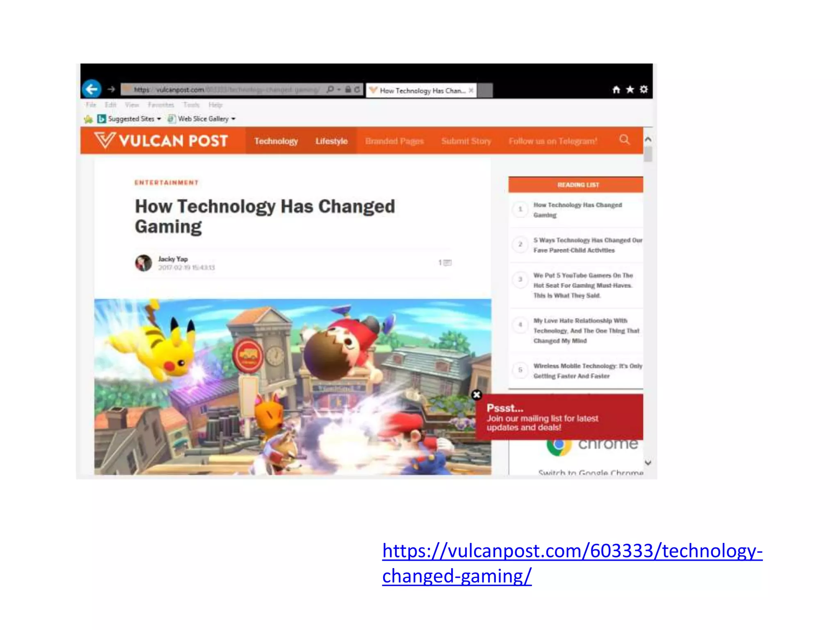Click the READING LIST header
Viewport: 840px width, 630px height.
[578, 185]
